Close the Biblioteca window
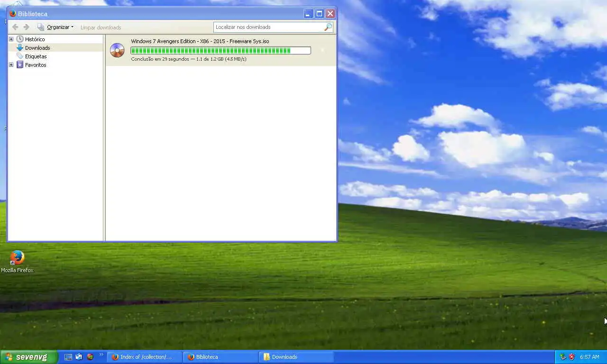This screenshot has height=364, width=607. [330, 14]
